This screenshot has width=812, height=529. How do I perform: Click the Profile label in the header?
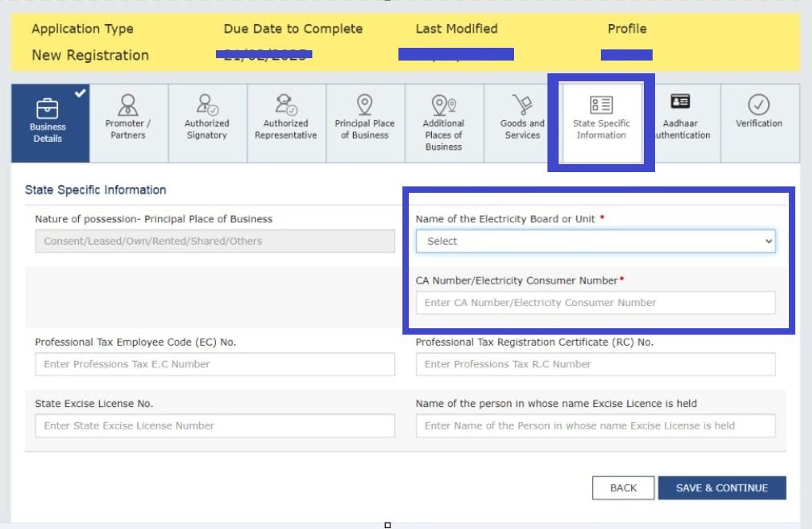627,29
